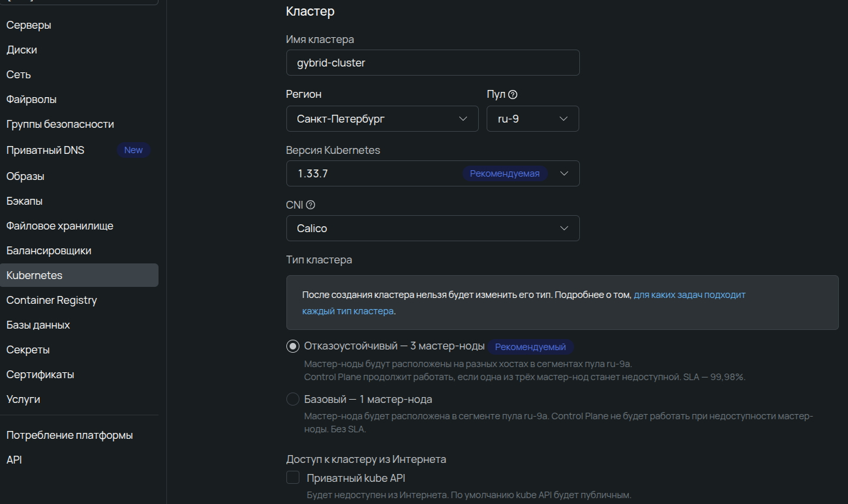Viewport: 848px width, 504px height.
Task: Select the API item in the sidebar
Action: tap(14, 460)
